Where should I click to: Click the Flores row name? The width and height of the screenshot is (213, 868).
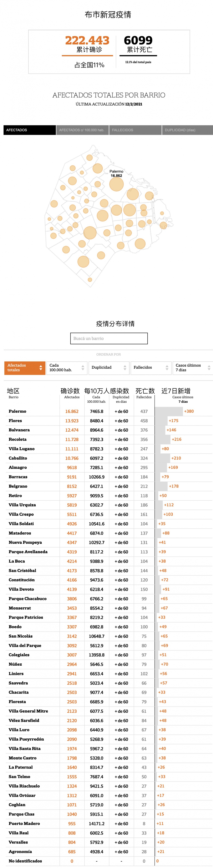click(x=15, y=421)
